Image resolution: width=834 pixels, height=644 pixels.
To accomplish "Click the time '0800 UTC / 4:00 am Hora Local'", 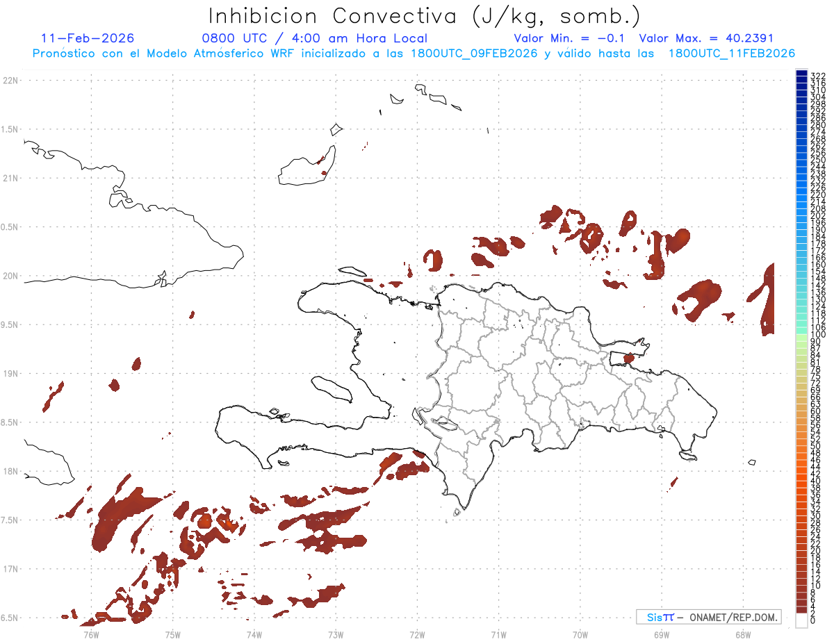I will click(314, 38).
